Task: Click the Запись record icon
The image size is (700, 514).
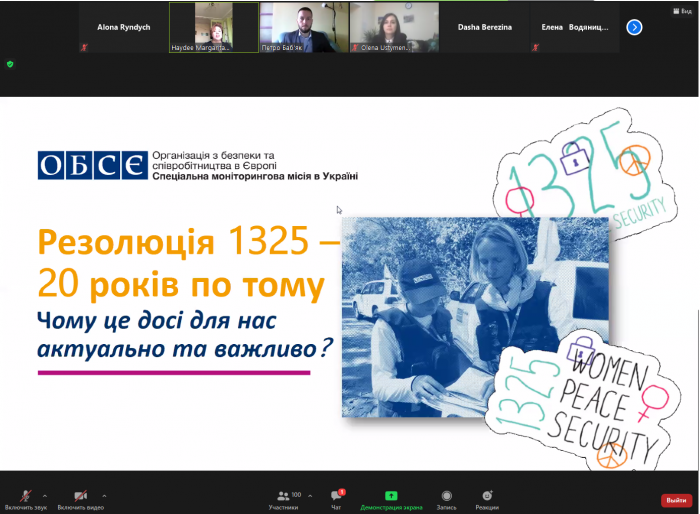Action: click(446, 497)
